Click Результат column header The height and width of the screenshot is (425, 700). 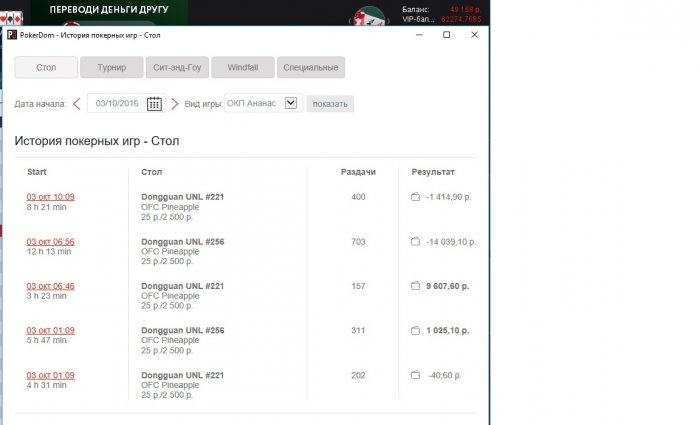433,172
